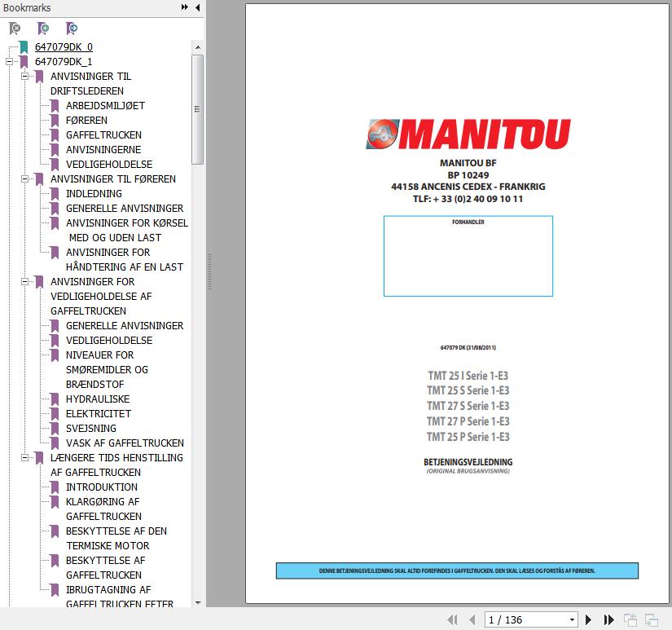Click the BETJENINGSVEJLEDNING heading text
This screenshot has height=630, width=672.
pos(468,462)
